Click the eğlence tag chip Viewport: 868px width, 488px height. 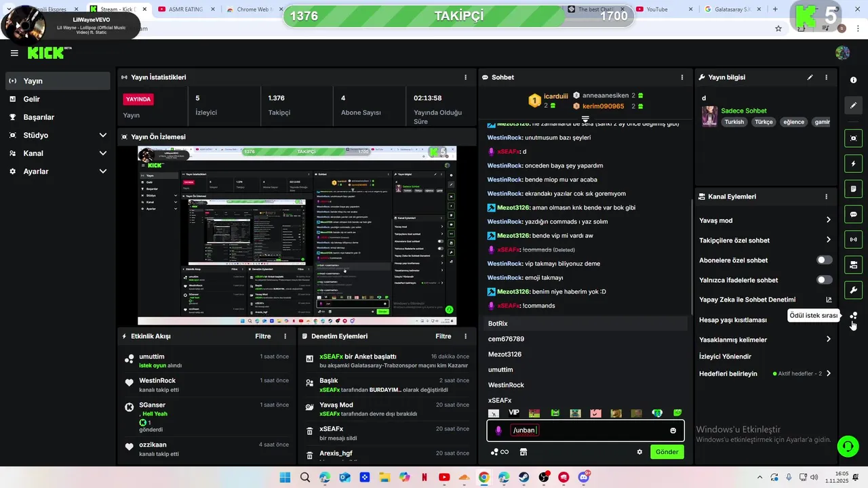(793, 122)
